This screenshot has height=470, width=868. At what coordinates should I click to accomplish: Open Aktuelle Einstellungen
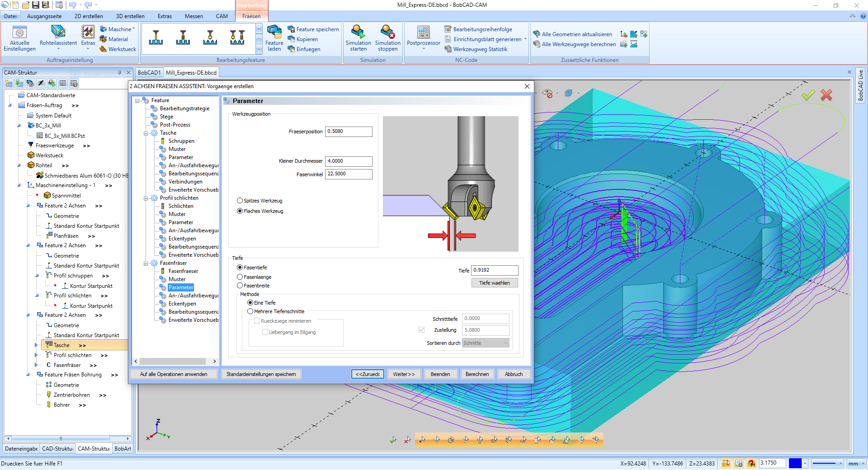coord(19,33)
